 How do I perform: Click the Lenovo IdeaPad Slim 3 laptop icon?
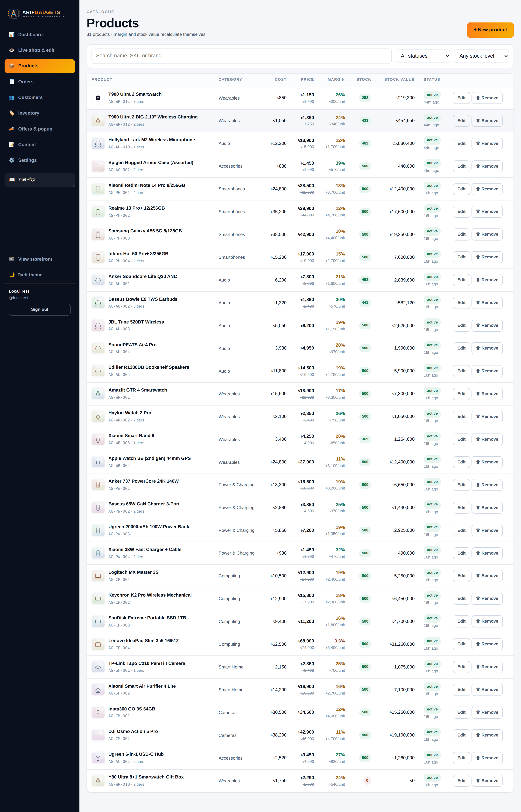[98, 644]
